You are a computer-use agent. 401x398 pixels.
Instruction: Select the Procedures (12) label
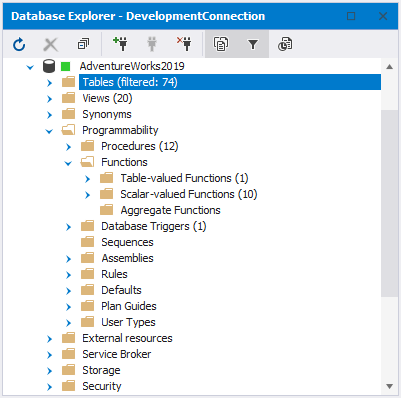pyautogui.click(x=140, y=146)
